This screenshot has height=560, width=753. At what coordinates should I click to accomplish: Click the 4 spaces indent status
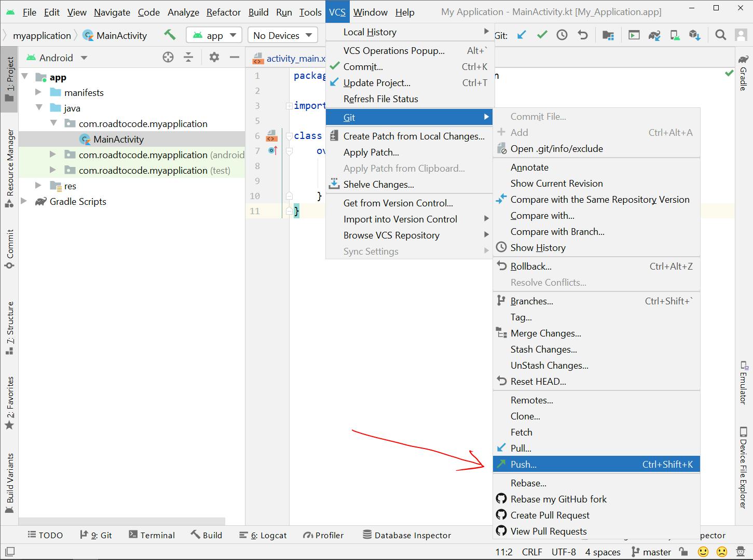coord(603,552)
